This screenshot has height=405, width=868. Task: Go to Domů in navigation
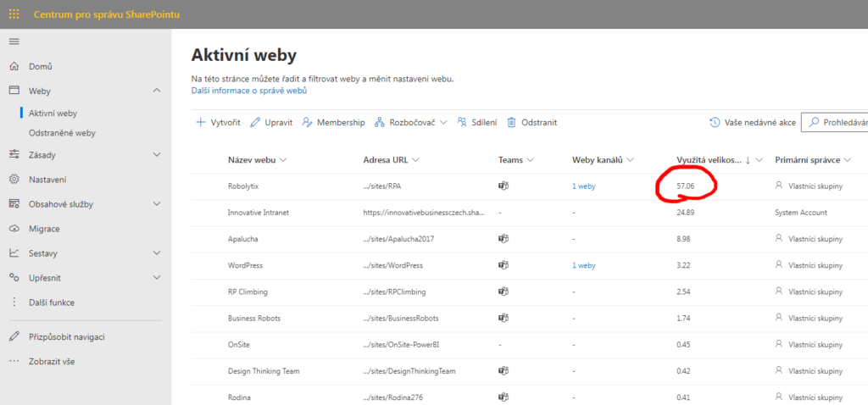41,66
